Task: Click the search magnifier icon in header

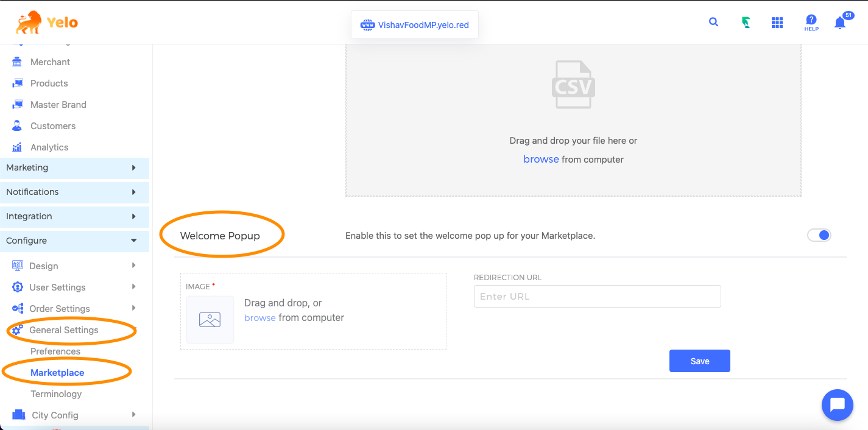Action: pos(713,23)
